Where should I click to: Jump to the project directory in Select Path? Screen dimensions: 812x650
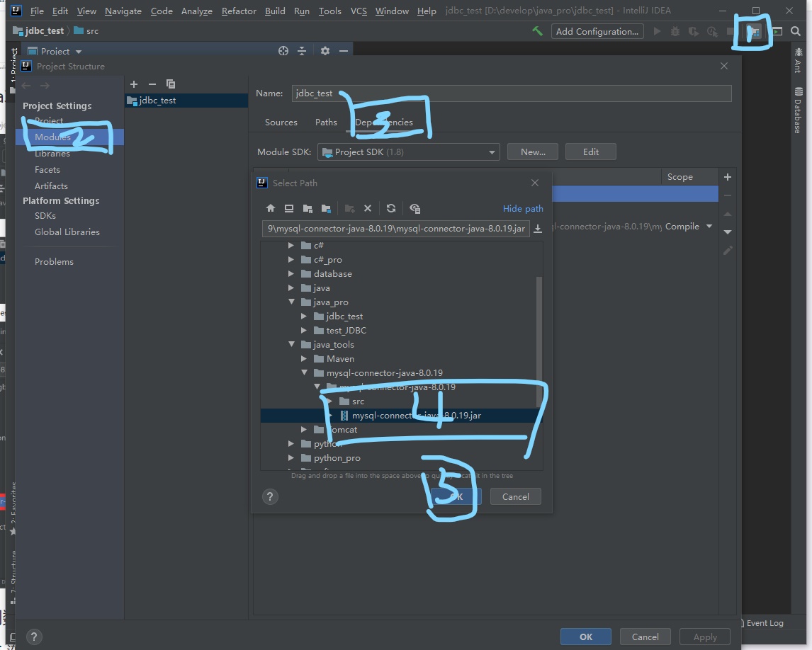pyautogui.click(x=308, y=208)
